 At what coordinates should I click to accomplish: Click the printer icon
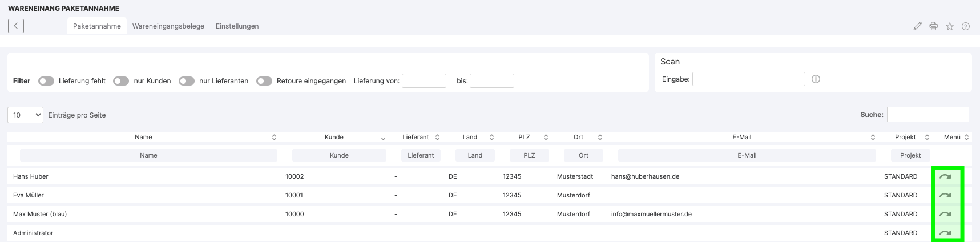pyautogui.click(x=933, y=26)
